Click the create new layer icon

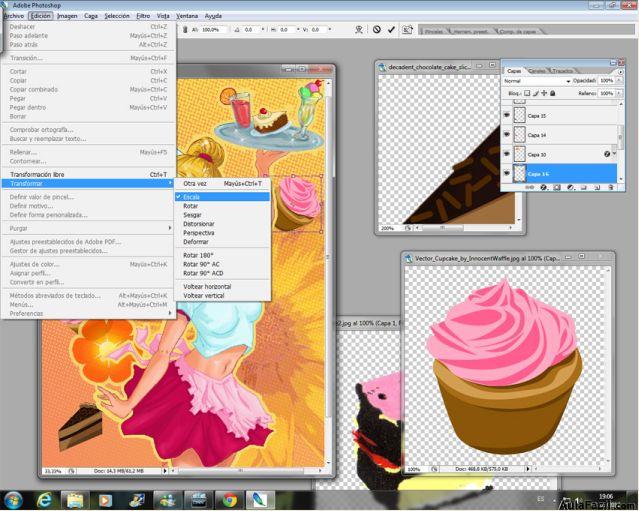click(597, 187)
